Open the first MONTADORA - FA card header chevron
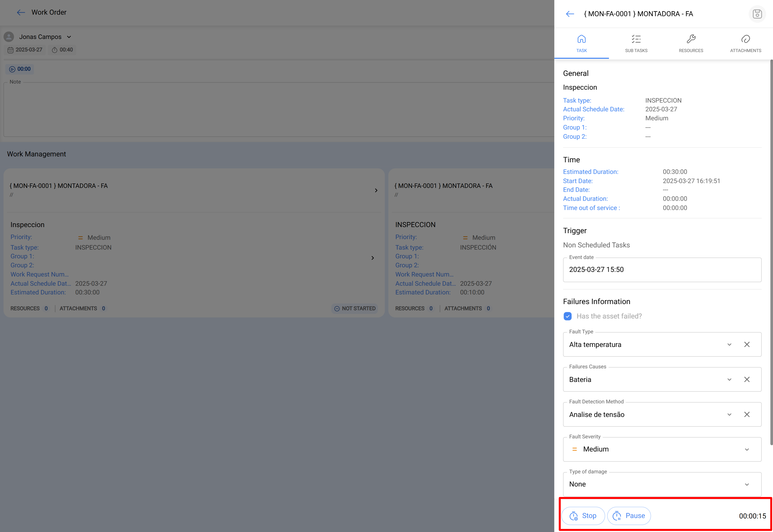The image size is (773, 532). pos(376,191)
